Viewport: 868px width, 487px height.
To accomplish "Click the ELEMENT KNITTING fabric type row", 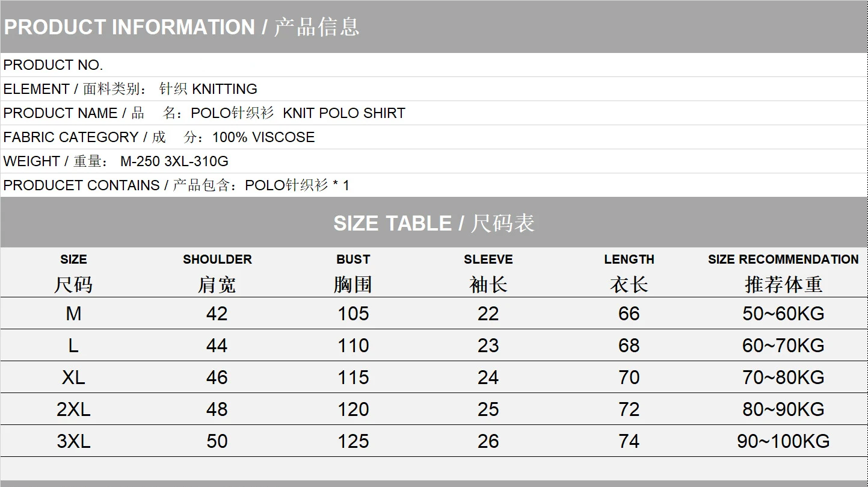I will pos(130,89).
